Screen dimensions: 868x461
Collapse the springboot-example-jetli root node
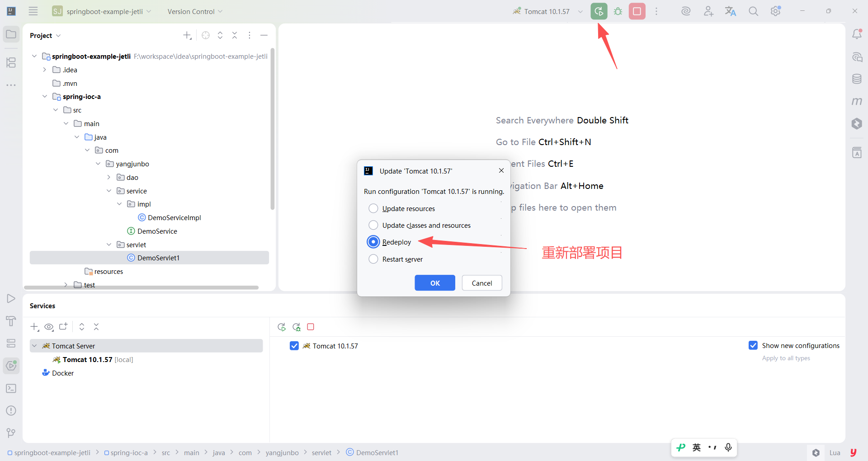[x=34, y=56]
